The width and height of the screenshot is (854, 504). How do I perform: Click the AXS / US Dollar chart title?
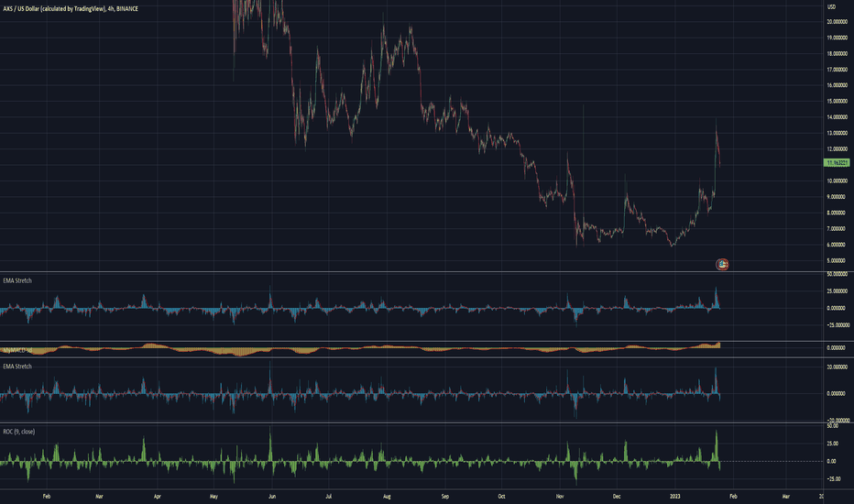click(71, 9)
